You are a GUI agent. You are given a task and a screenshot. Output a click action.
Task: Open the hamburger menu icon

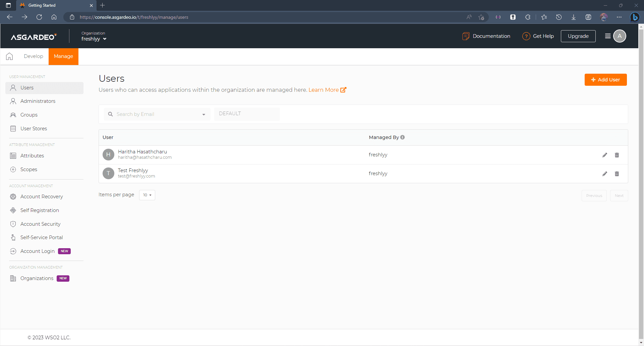click(x=607, y=36)
